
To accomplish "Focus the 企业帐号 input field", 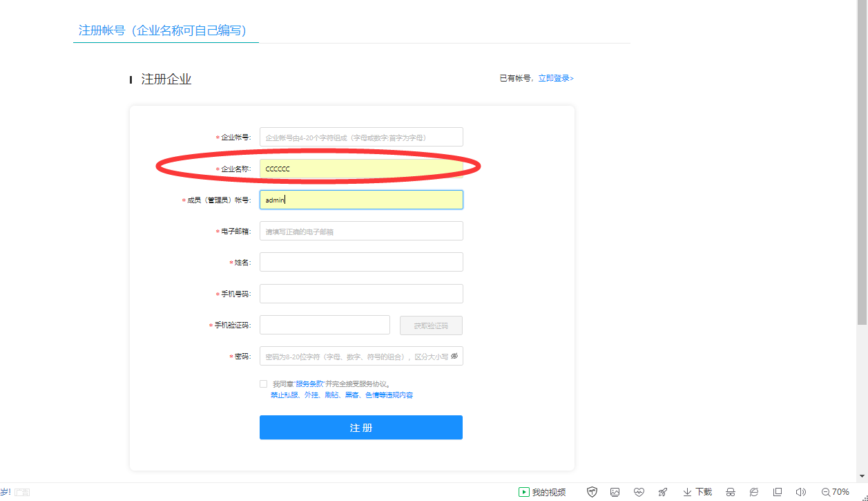I will 361,137.
